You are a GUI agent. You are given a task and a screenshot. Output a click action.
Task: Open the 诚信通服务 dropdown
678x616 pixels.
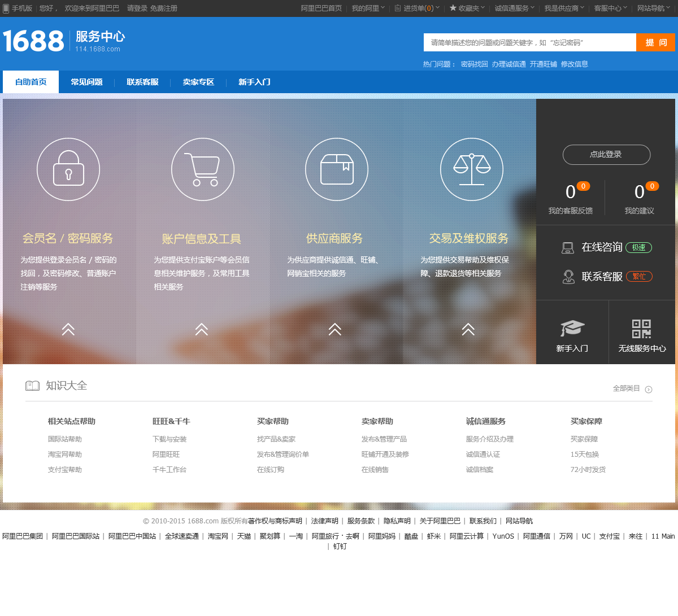(x=514, y=8)
